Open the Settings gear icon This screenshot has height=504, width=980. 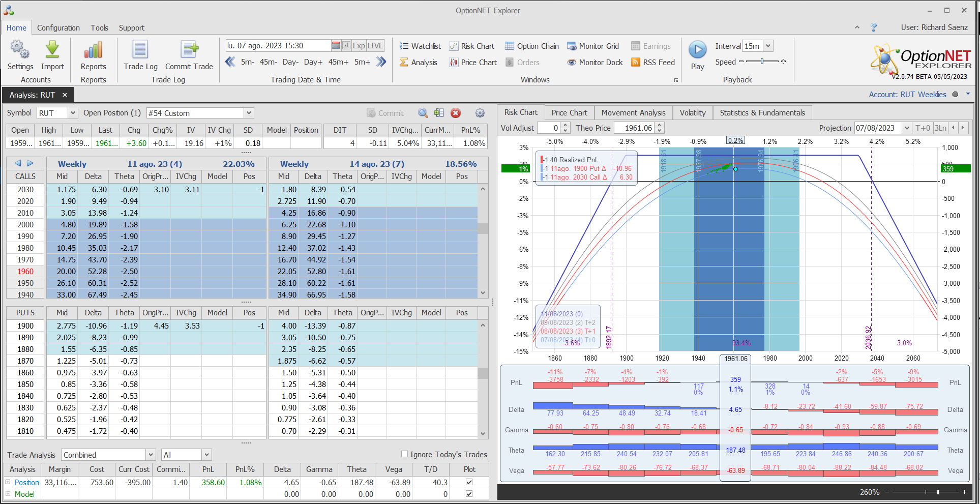point(20,50)
